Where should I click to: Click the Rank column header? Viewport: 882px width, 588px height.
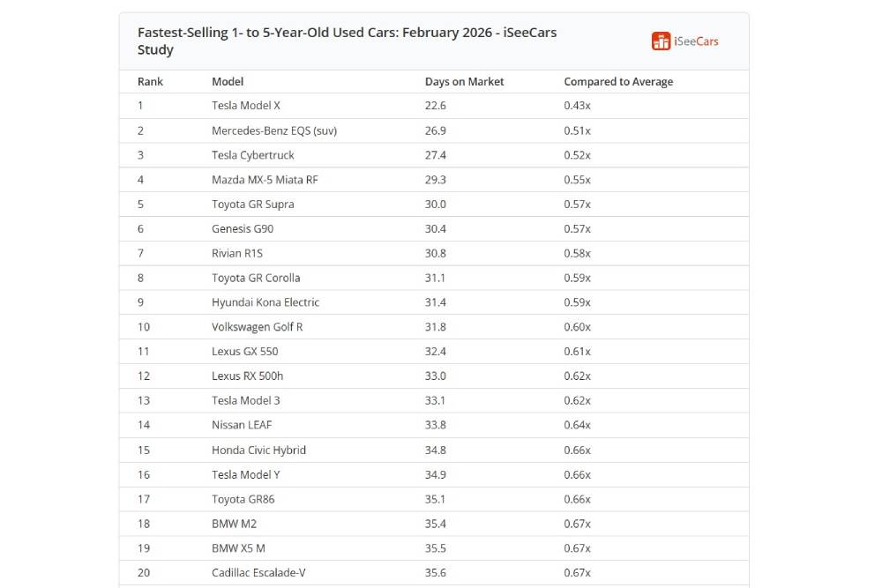[150, 82]
